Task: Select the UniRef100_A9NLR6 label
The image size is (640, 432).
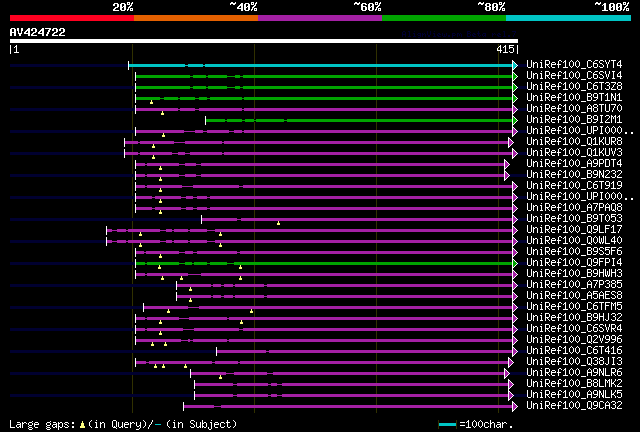Action: (574, 373)
